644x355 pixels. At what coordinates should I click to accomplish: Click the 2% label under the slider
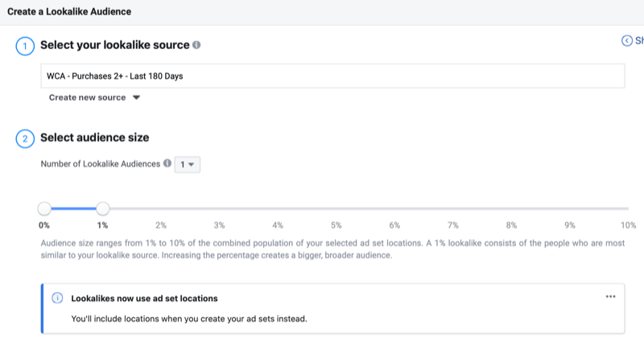click(161, 225)
